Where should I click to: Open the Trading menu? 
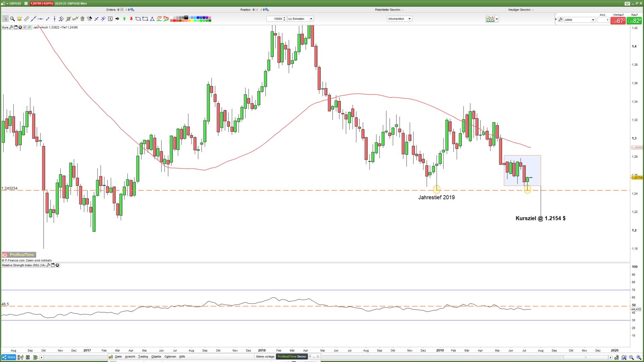click(x=143, y=357)
